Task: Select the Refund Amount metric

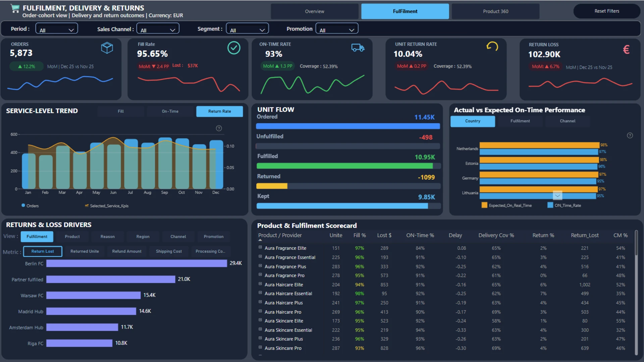Action: pos(127,251)
